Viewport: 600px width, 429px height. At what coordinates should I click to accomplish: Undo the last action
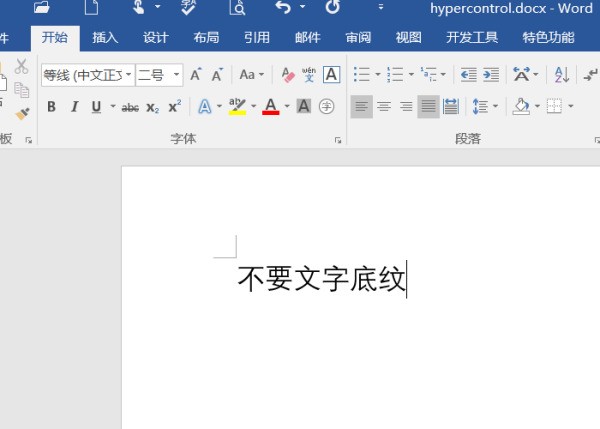click(x=283, y=7)
